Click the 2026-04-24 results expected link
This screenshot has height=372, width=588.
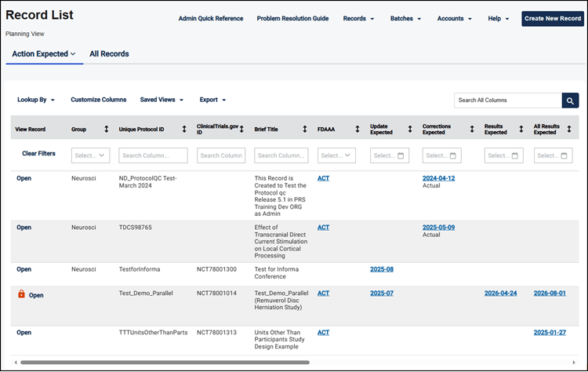click(501, 294)
